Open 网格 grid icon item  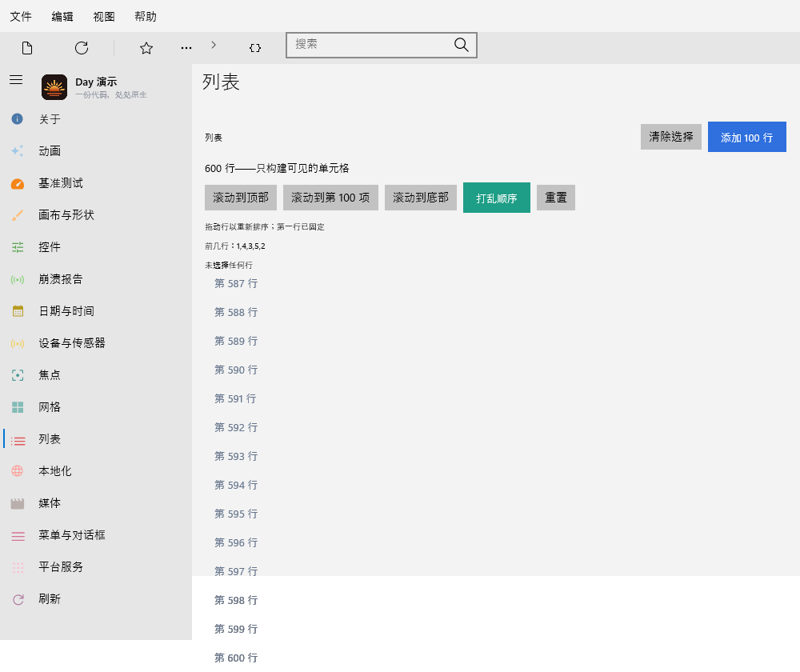click(96, 407)
